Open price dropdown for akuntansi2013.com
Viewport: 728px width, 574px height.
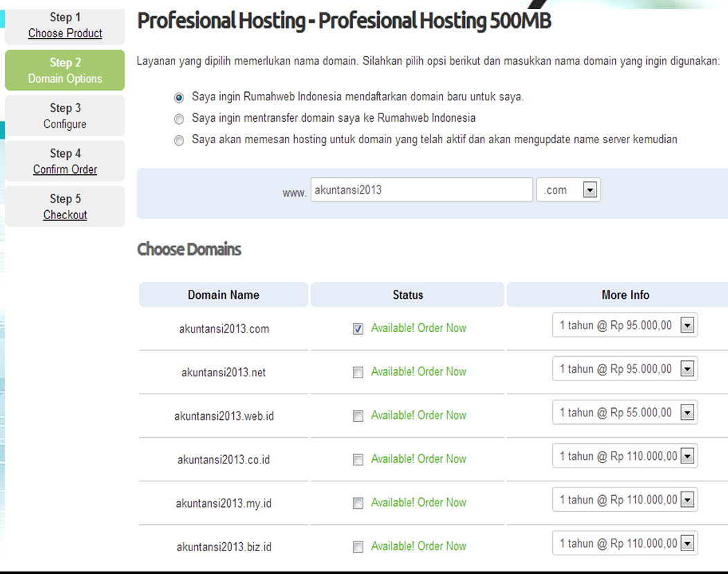point(625,325)
